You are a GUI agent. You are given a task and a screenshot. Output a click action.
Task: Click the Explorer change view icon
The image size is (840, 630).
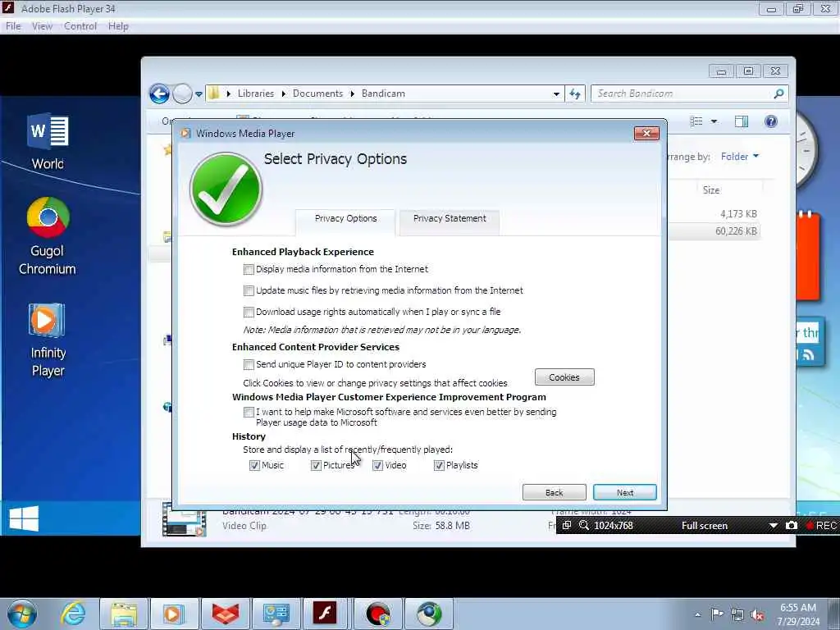coord(696,121)
